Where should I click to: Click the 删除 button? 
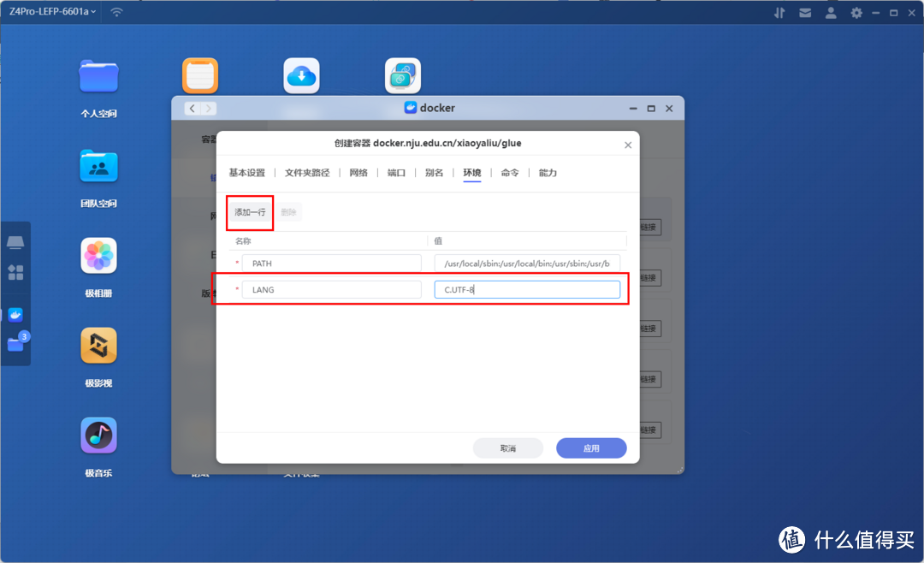click(x=289, y=212)
